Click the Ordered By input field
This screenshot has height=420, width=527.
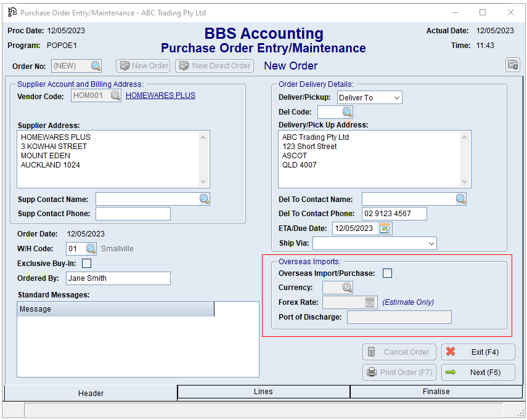[x=118, y=278]
